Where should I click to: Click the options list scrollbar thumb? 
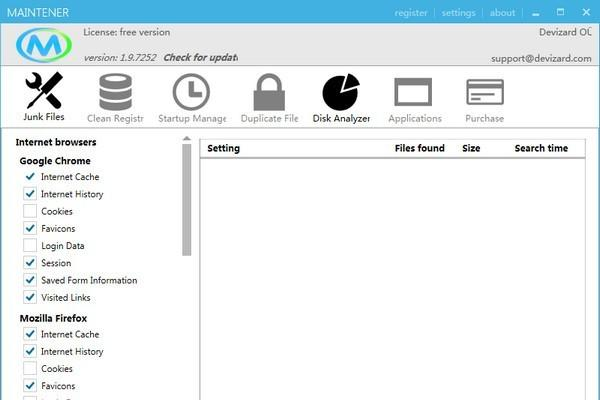point(187,199)
